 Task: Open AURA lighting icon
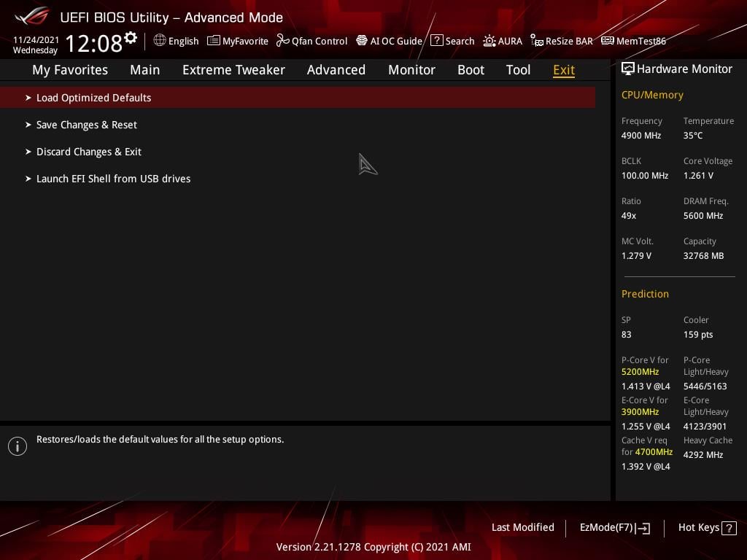(x=489, y=41)
